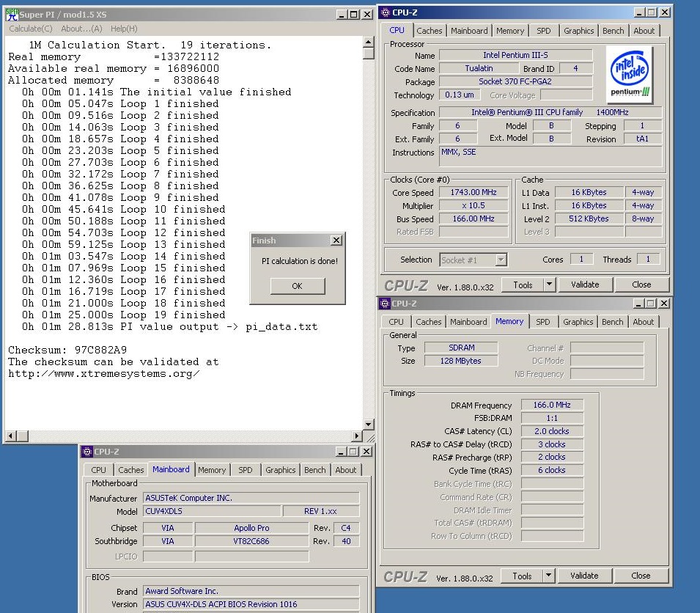The height and width of the screenshot is (613, 700).
Task: Click the CAS# Latency 2.0 clocks value
Action: 552,431
